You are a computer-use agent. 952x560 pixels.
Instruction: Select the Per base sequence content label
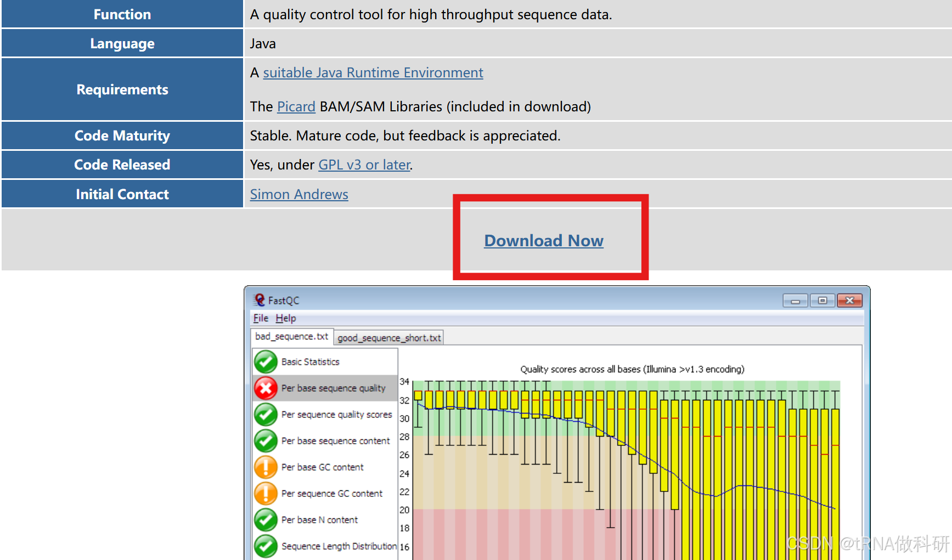(x=335, y=441)
